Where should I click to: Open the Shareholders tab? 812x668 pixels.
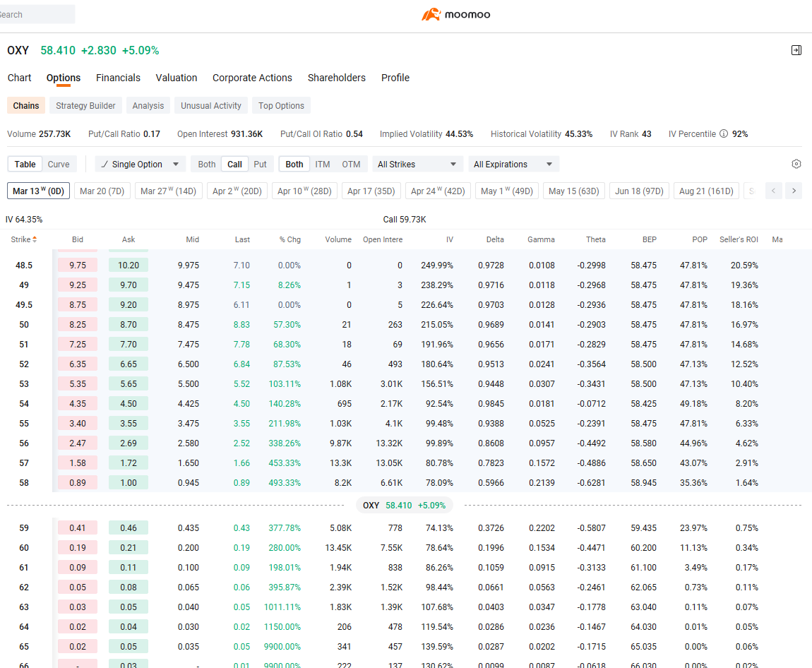coord(337,78)
